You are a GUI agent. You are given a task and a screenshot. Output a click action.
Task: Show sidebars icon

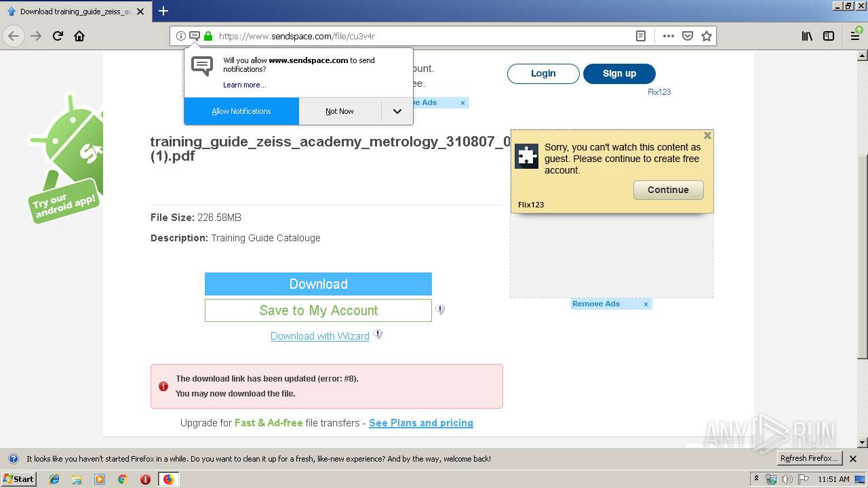(x=829, y=36)
